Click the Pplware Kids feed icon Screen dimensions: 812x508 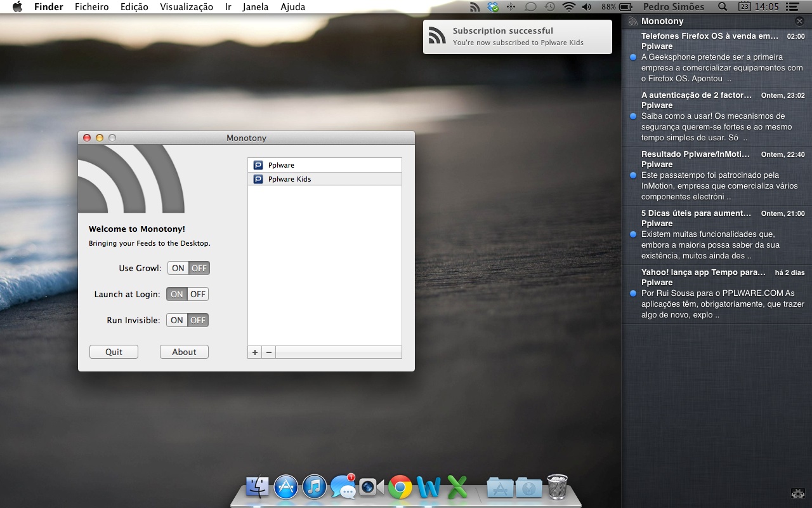[258, 179]
